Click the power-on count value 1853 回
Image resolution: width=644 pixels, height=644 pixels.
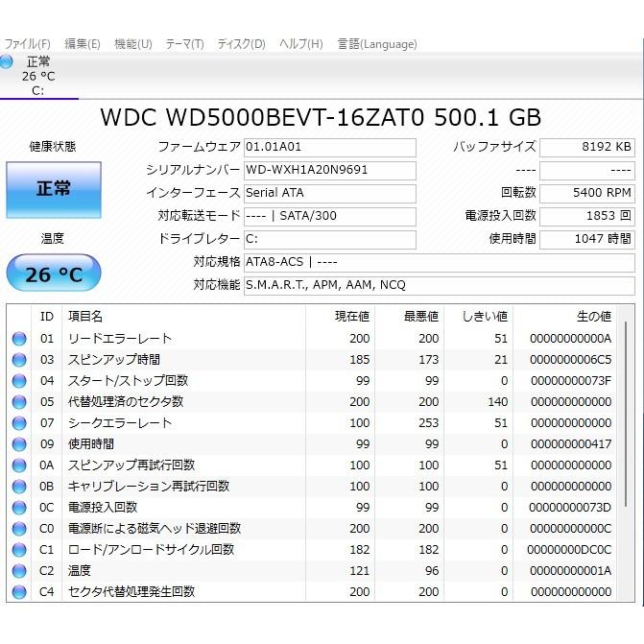pos(587,217)
